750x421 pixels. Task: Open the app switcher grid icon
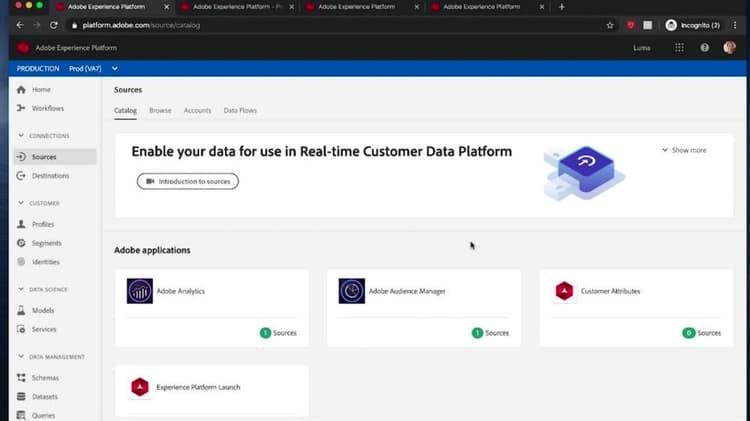(679, 47)
